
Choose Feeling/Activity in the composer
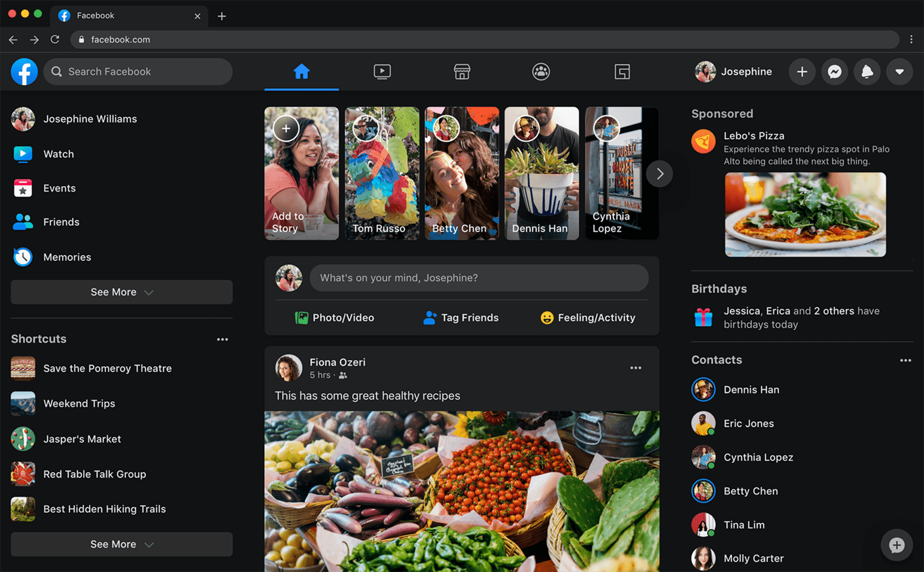588,317
